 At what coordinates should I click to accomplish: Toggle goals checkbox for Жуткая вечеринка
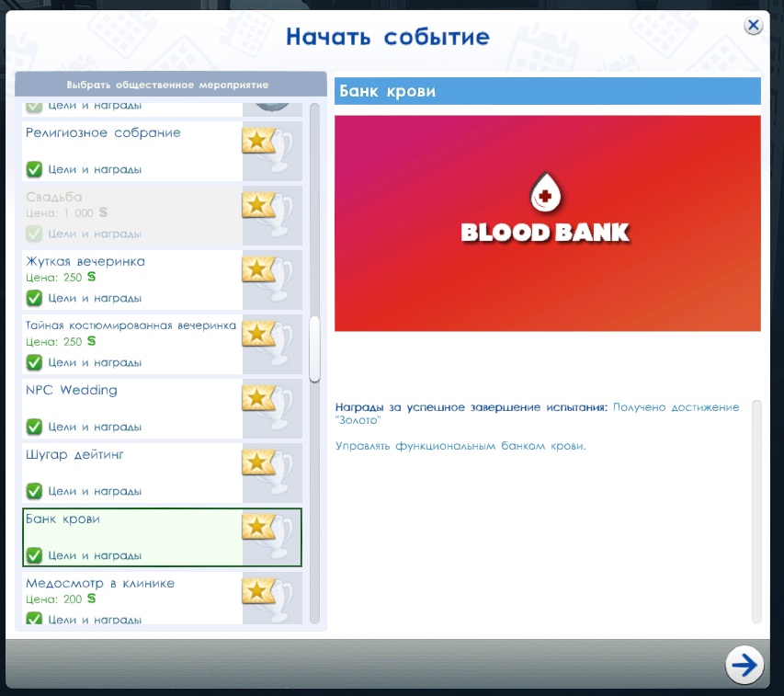click(x=34, y=298)
